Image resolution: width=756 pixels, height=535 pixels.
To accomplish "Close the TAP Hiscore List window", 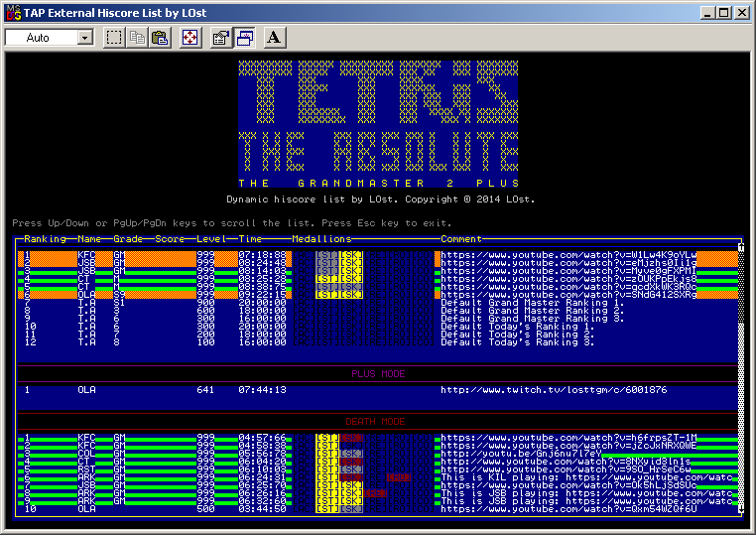I will tap(742, 13).
